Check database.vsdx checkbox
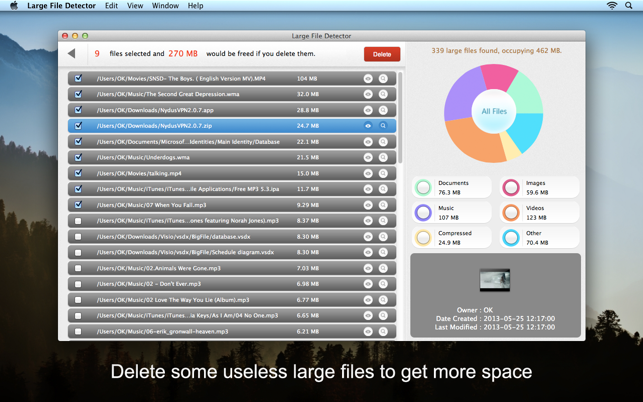 78,237
